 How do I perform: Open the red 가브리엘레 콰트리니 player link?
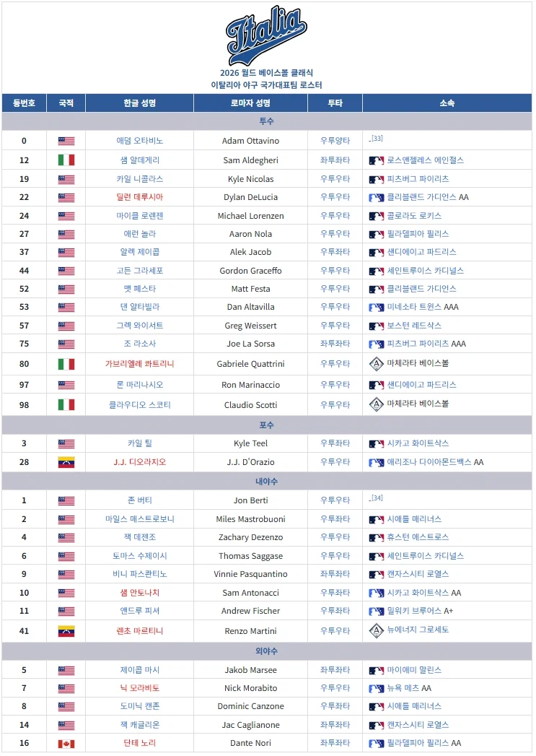[140, 364]
